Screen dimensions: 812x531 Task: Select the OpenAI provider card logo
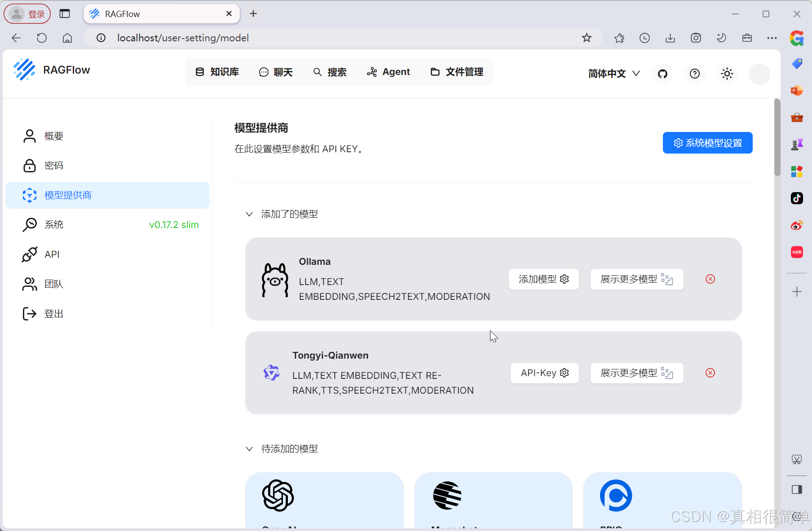coord(278,496)
